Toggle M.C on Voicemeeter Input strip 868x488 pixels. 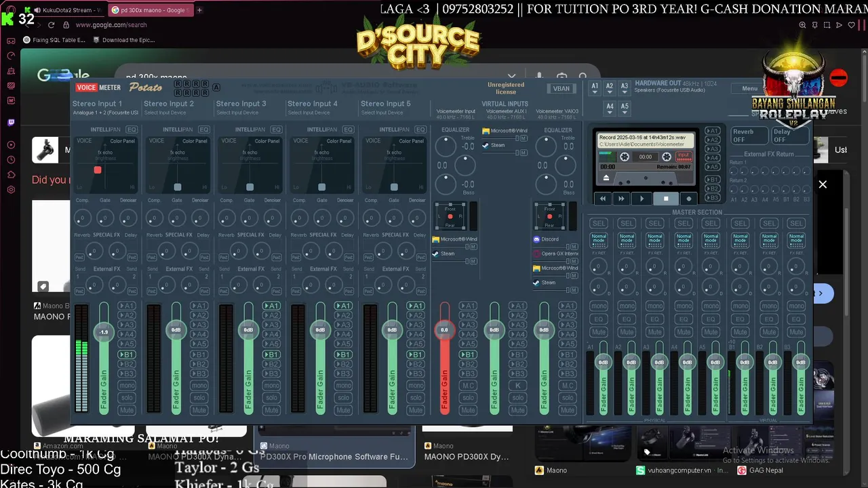click(x=468, y=386)
